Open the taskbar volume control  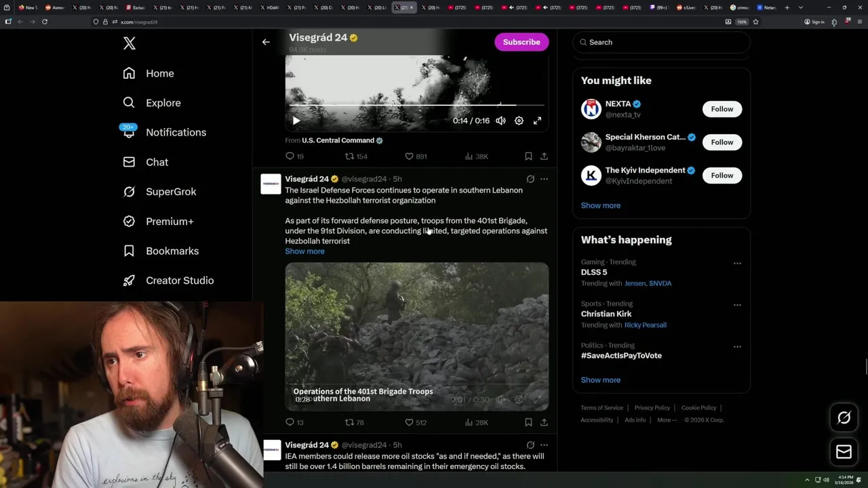826,480
